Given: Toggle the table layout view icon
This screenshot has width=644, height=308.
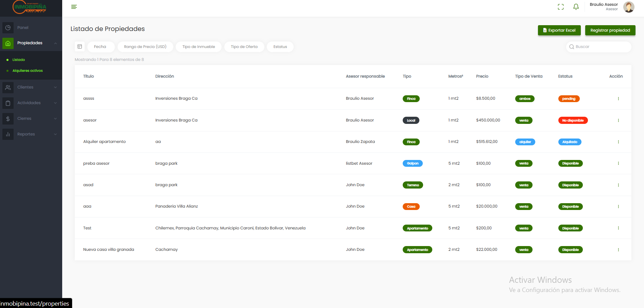Looking at the screenshot, I should (80, 47).
